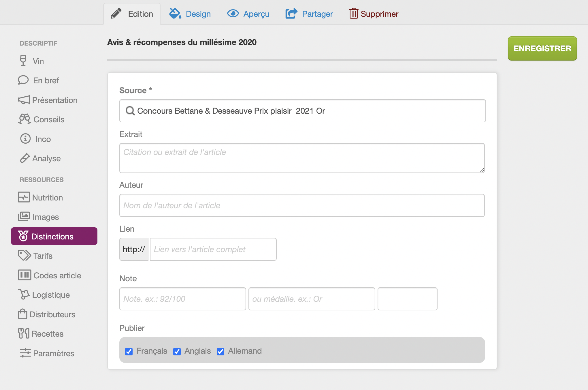Viewport: 588px width, 390px height.
Task: Grab the Extrait textarea resize handle
Action: (x=482, y=170)
